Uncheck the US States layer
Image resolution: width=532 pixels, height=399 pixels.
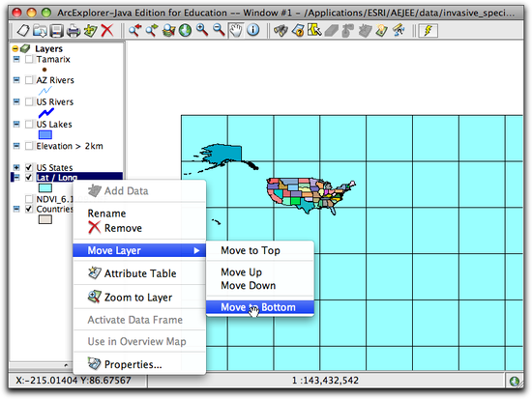(x=29, y=167)
